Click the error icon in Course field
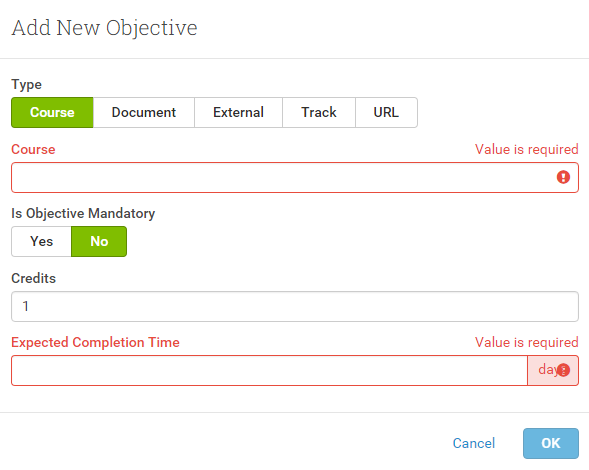Viewport: 589px width, 470px height. [563, 177]
